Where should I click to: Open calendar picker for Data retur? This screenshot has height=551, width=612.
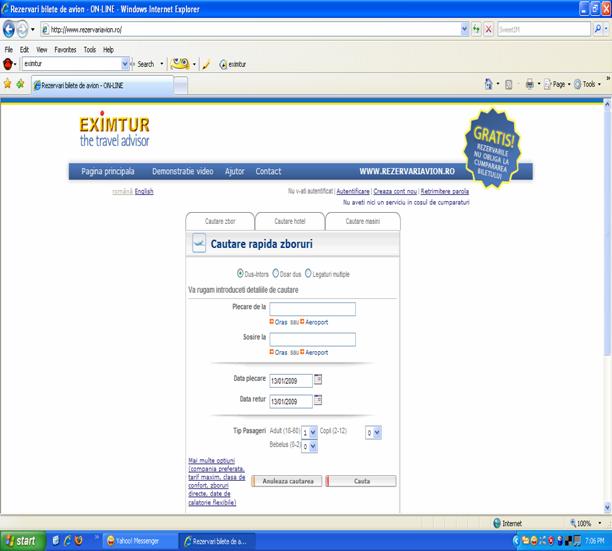pos(319,400)
